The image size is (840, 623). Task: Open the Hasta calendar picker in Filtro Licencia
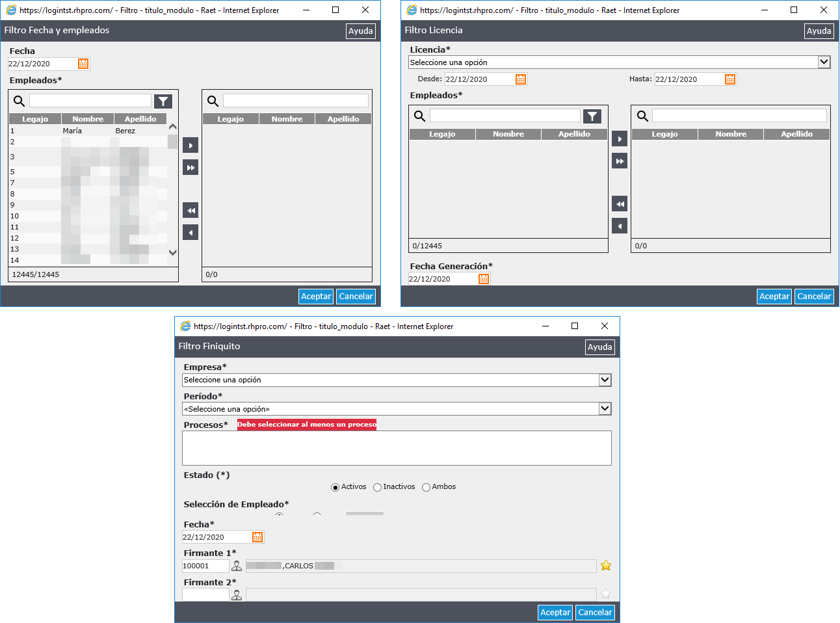730,79
